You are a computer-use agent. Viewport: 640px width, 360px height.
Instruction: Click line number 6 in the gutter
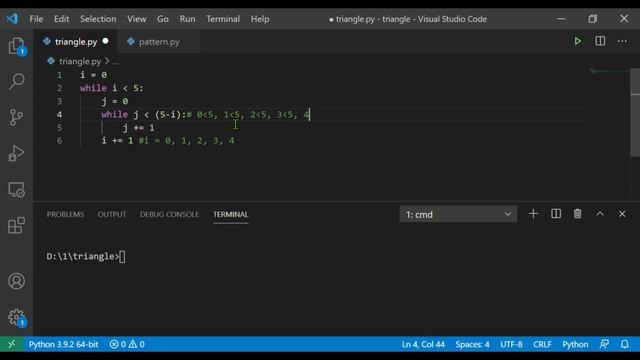pos(60,141)
